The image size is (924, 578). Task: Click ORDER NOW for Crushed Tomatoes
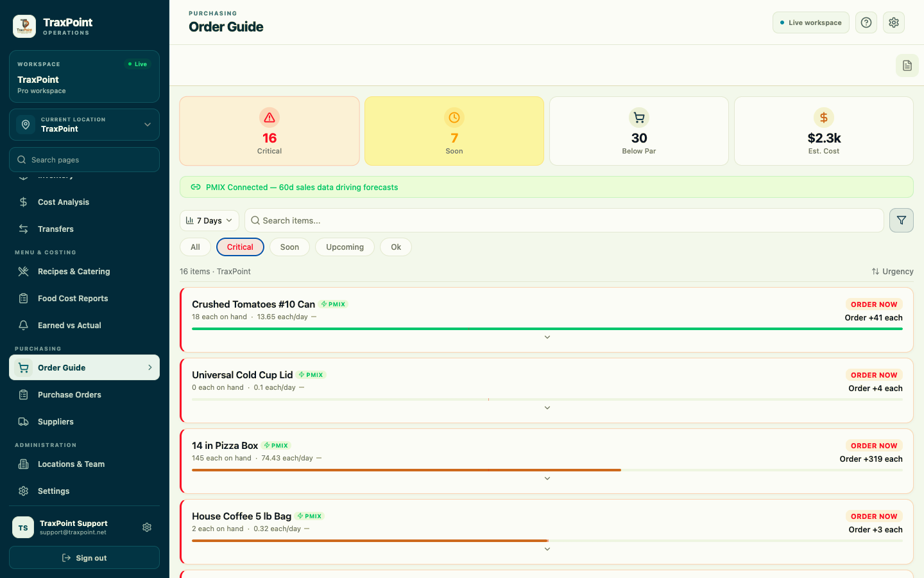pos(874,304)
